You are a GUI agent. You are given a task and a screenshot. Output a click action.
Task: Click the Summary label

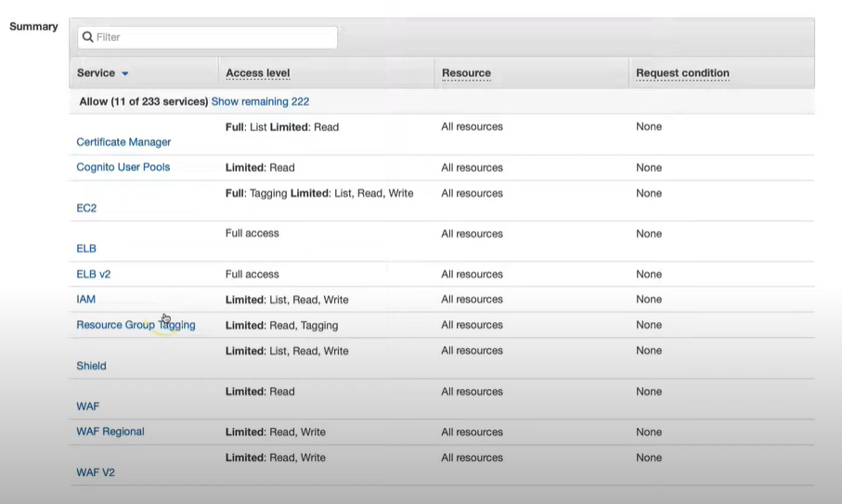click(x=33, y=26)
